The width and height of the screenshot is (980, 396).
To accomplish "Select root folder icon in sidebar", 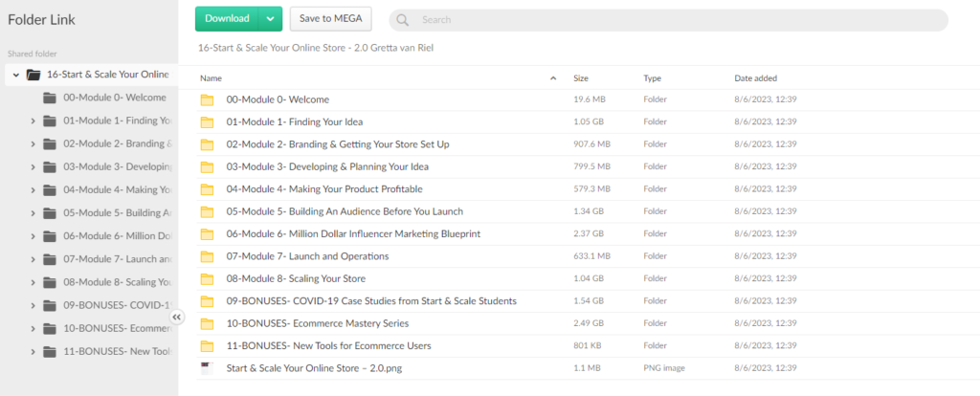I will [33, 75].
